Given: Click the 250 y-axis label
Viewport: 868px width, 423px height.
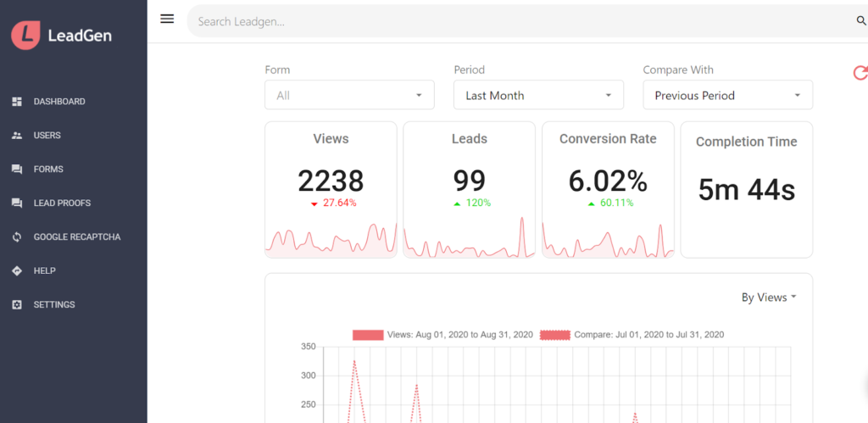Looking at the screenshot, I should [x=309, y=405].
